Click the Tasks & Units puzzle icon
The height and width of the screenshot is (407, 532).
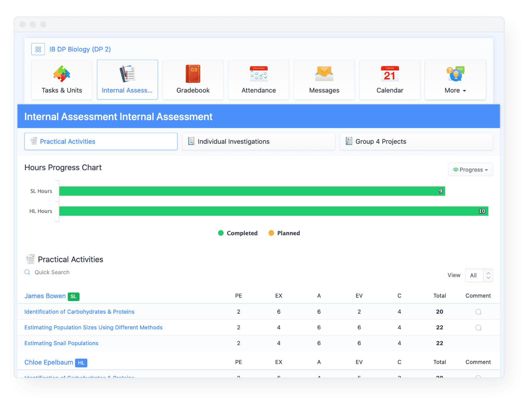tap(62, 74)
